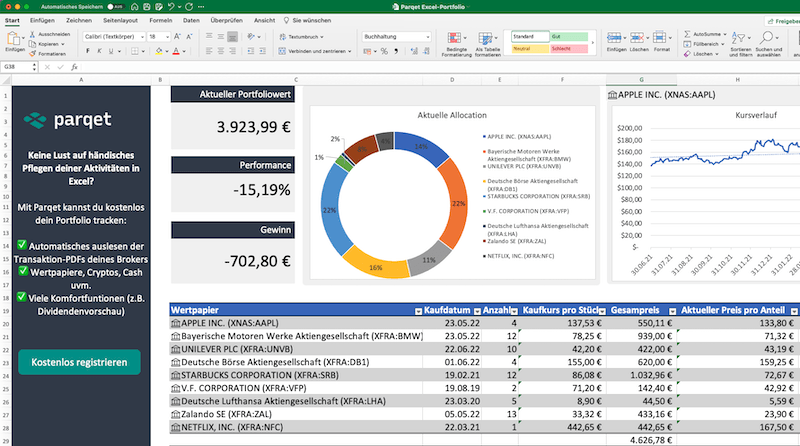The image size is (800, 446).
Task: Open the Formeln ribbon tab
Action: point(160,20)
